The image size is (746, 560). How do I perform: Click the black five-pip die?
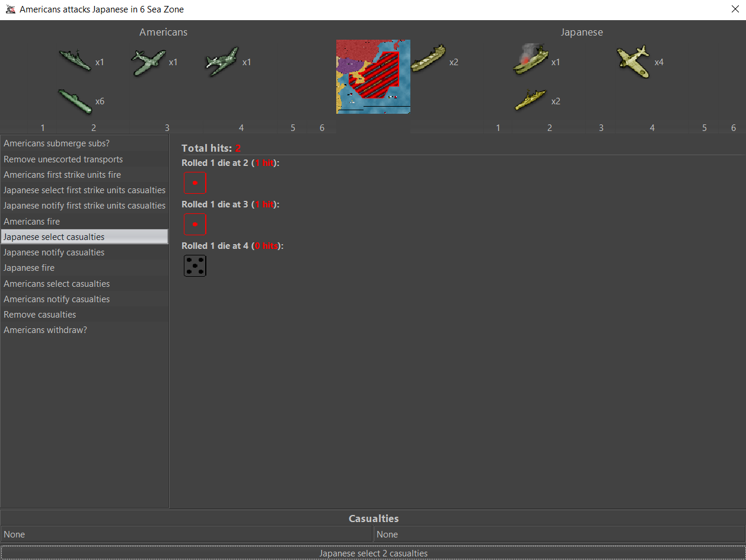tap(195, 266)
